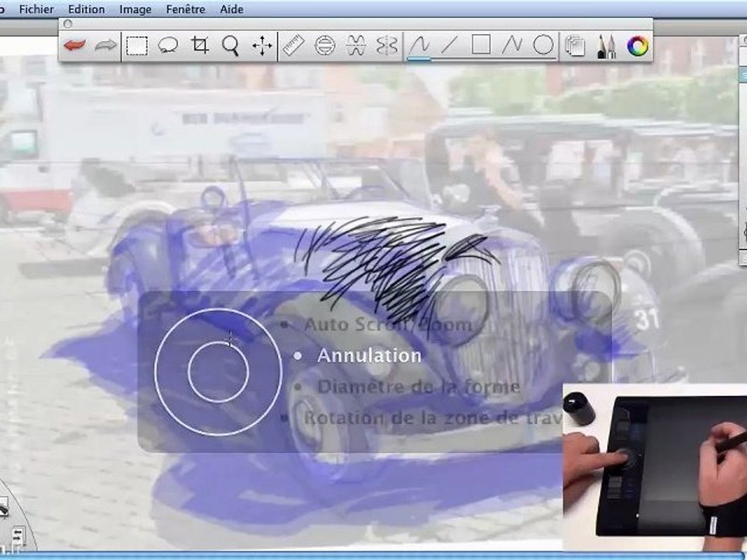Open the Fenêtre menu
The image size is (747, 560).
185,9
